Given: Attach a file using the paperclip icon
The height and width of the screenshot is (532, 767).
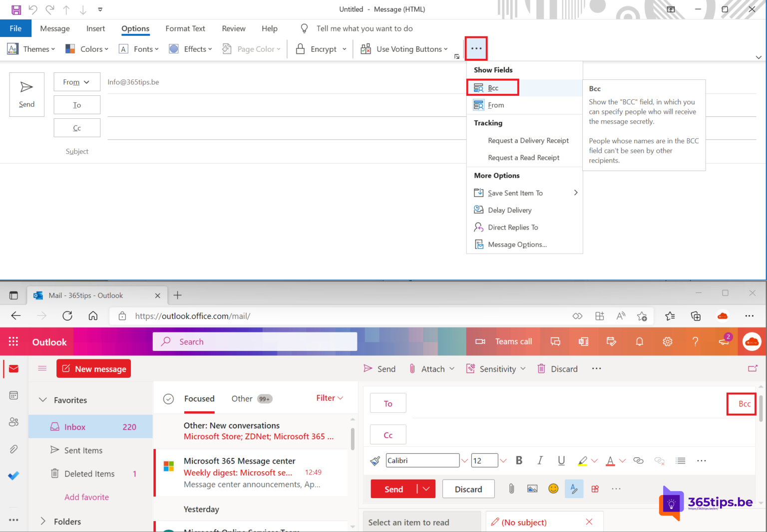Looking at the screenshot, I should [511, 489].
